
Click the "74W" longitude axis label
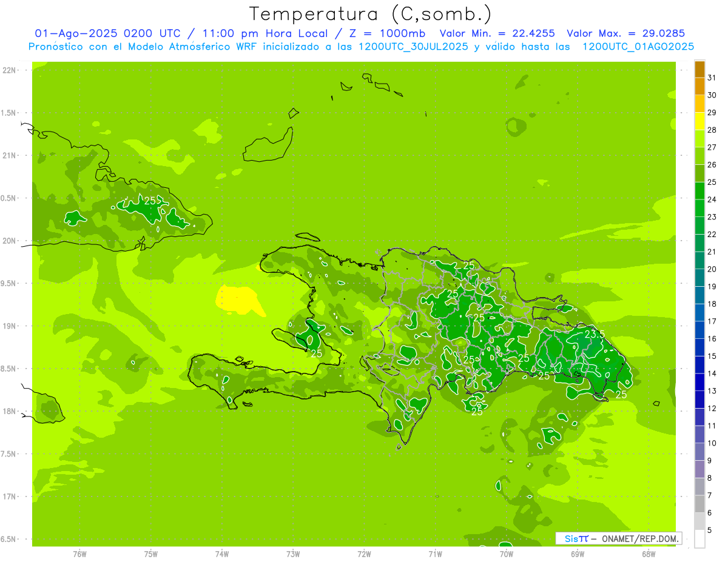click(222, 554)
